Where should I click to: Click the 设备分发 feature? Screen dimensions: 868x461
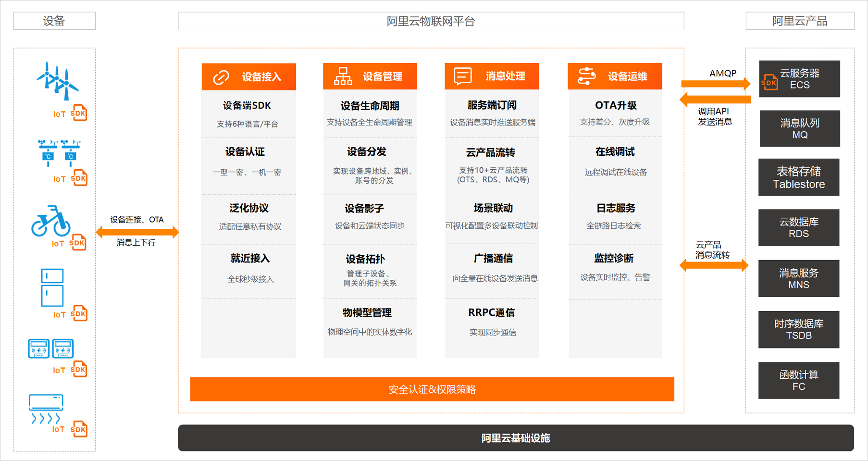(x=367, y=152)
